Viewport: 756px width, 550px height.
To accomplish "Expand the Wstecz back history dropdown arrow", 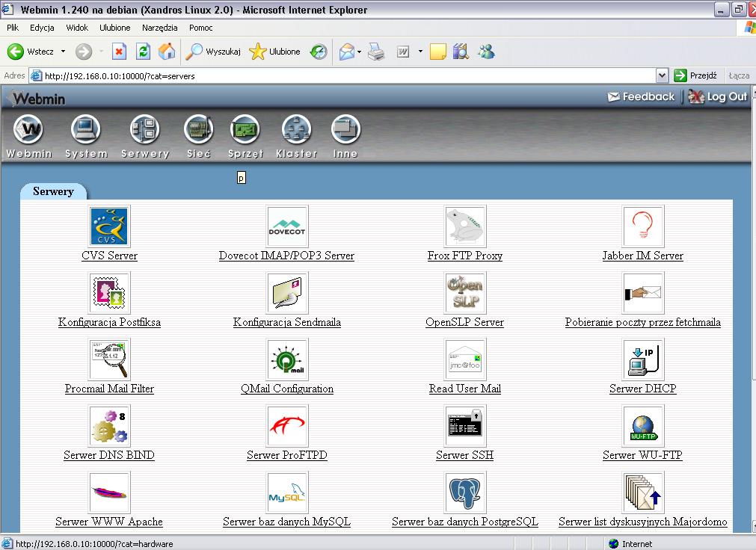I will click(63, 51).
